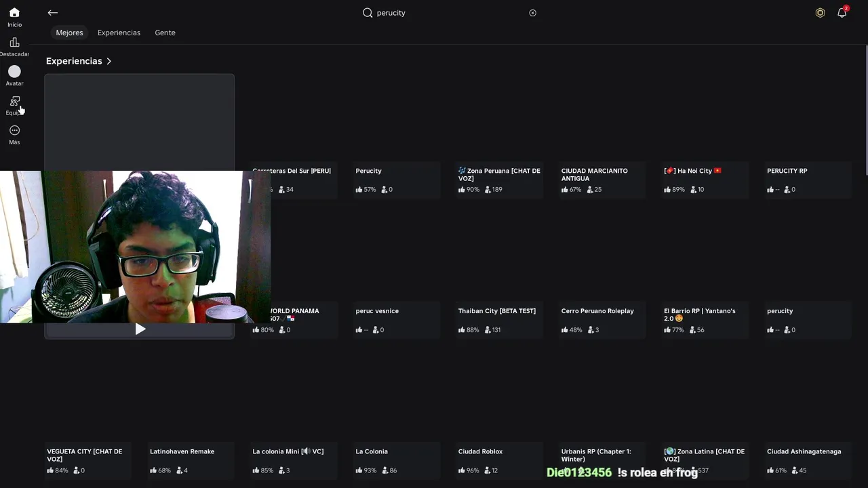
Task: Clear the search text with X icon
Action: (532, 13)
